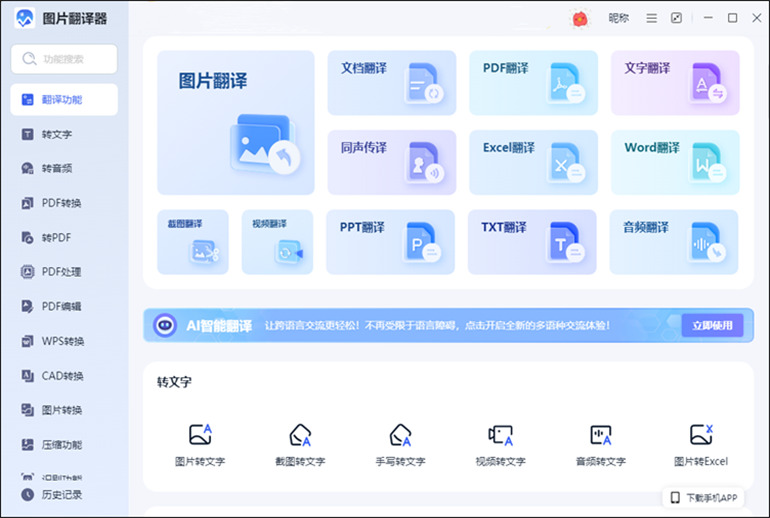Viewport: 770px width, 518px height.
Task: Select 截图转文字 screenshot to text
Action: pos(300,445)
